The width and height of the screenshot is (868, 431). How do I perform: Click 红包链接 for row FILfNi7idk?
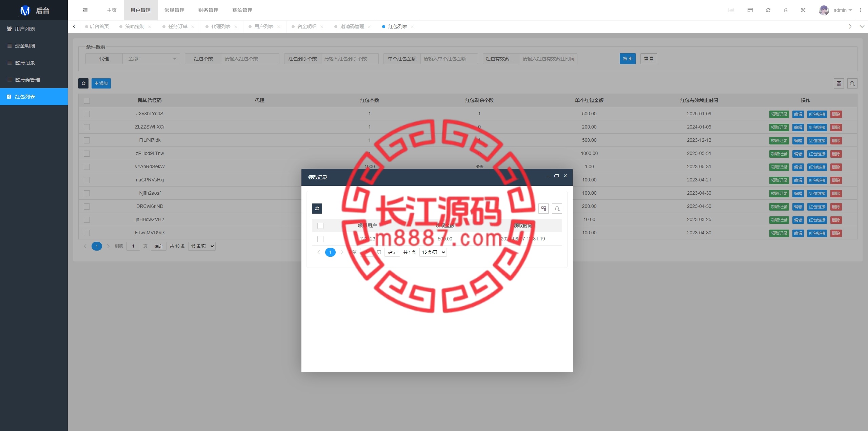click(x=817, y=141)
